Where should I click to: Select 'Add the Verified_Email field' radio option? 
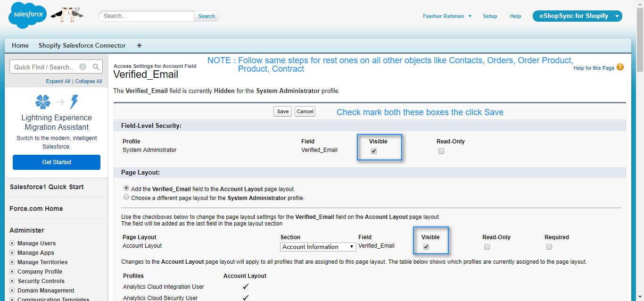pos(126,188)
